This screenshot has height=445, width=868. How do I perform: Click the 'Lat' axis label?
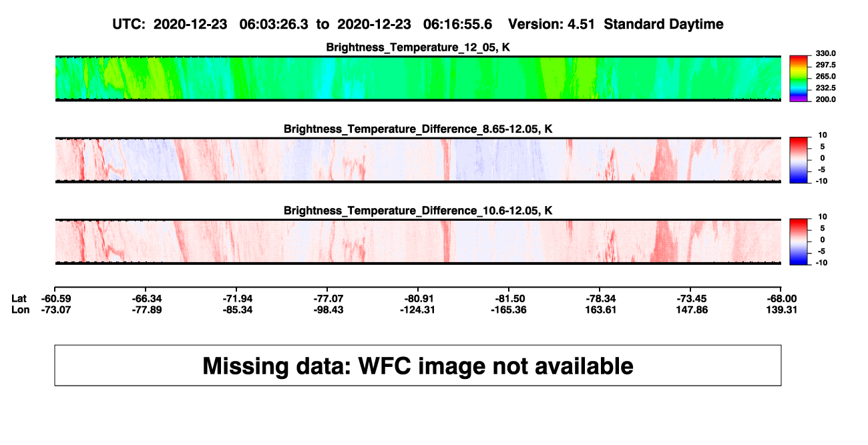pos(20,298)
